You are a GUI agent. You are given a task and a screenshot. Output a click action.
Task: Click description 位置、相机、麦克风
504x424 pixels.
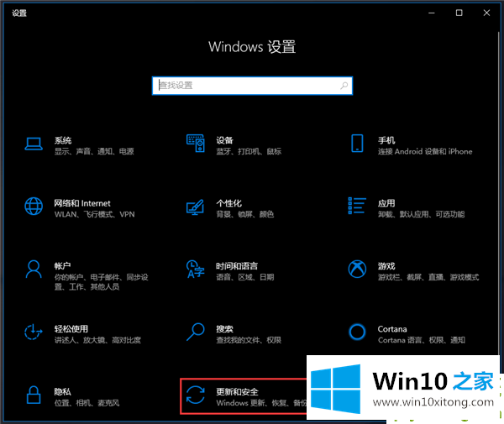point(87,403)
